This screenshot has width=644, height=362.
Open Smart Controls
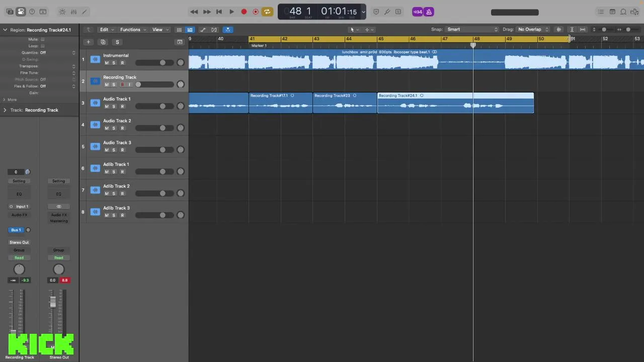(62, 12)
